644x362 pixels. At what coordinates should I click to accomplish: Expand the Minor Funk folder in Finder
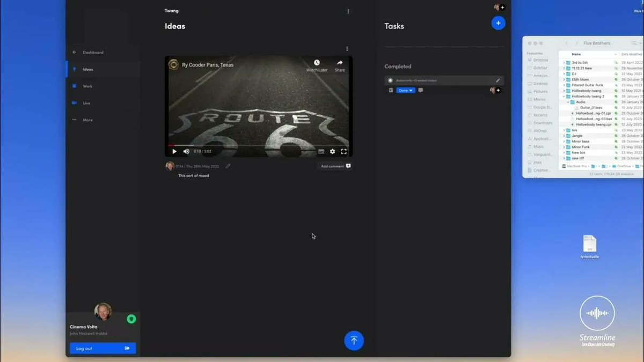[x=564, y=147]
